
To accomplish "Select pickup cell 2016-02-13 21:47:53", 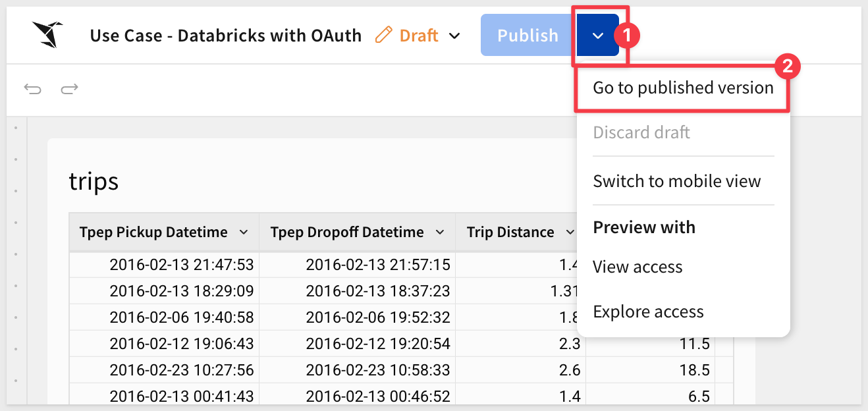I will (181, 265).
